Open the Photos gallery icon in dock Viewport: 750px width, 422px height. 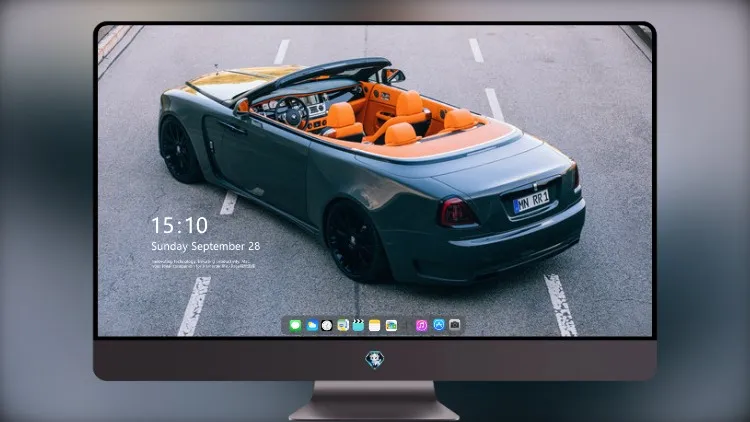(x=391, y=326)
